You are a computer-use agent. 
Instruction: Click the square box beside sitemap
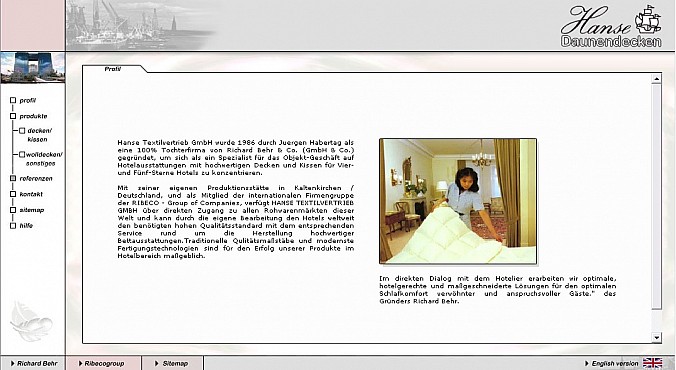coord(13,210)
